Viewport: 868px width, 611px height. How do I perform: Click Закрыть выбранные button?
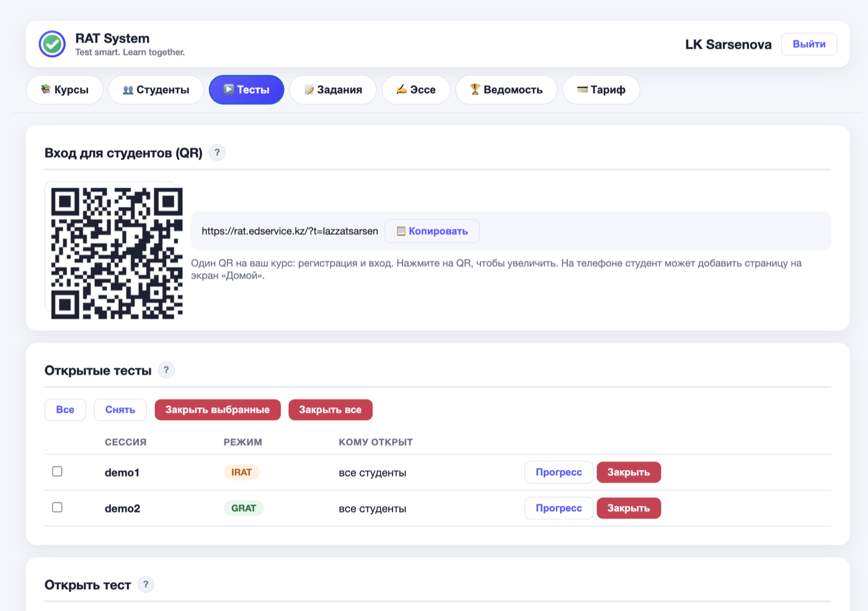218,409
